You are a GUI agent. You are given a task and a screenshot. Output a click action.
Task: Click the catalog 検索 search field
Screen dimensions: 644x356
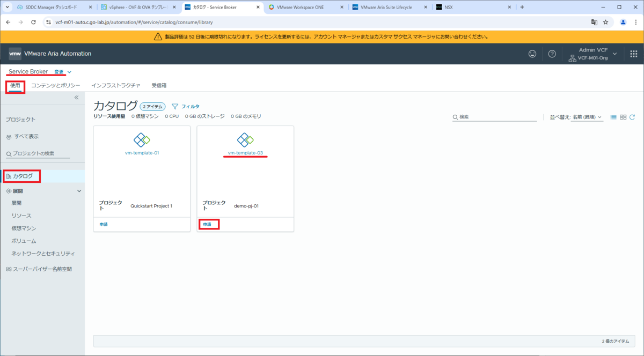(x=494, y=117)
